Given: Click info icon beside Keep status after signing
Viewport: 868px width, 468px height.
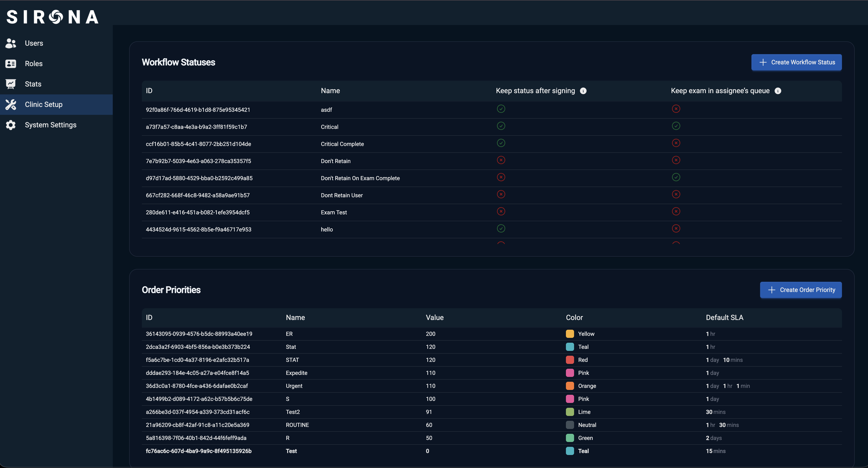Looking at the screenshot, I should click(x=583, y=91).
